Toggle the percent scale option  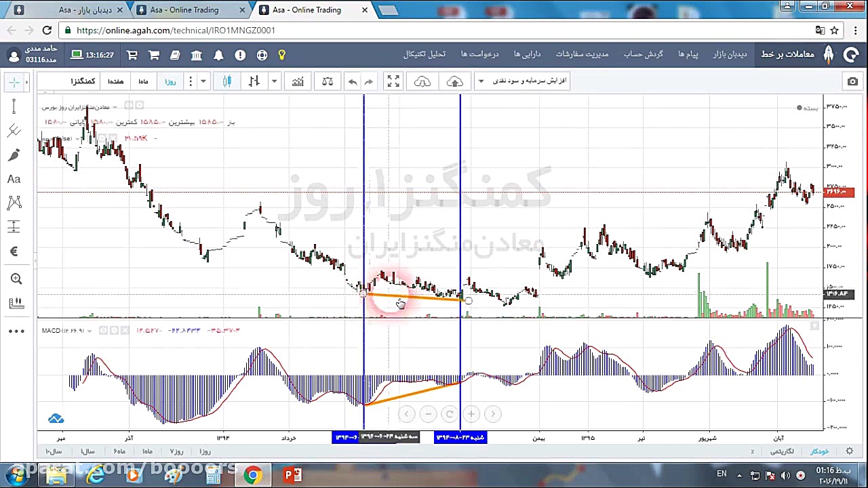pyautogui.click(x=752, y=451)
